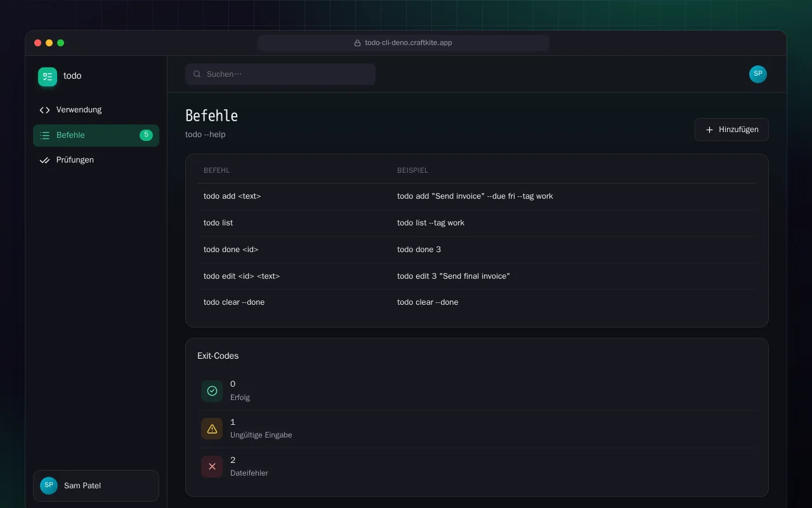Click the todo app logo icon
The image size is (812, 508).
point(48,77)
